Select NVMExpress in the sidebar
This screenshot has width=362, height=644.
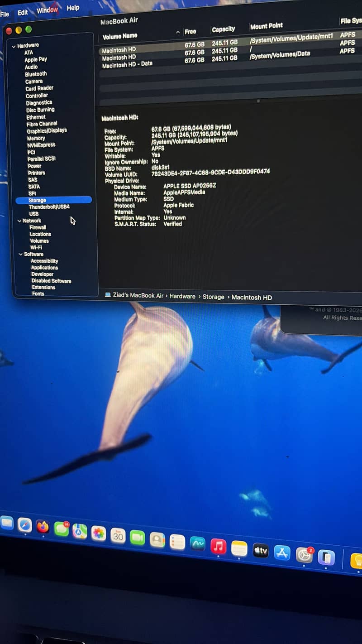click(x=41, y=145)
